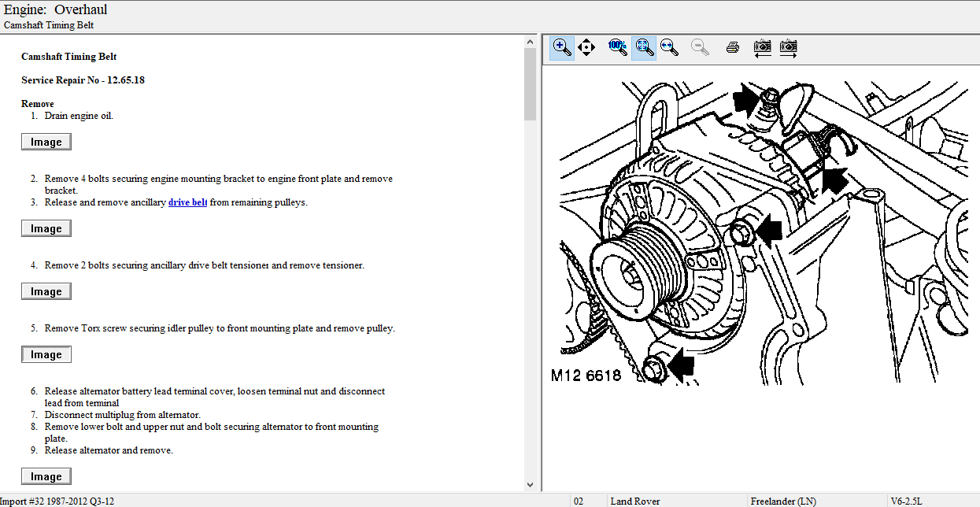This screenshot has height=507, width=980.
Task: Click 'V6-2.5L' in status bar
Action: (907, 501)
